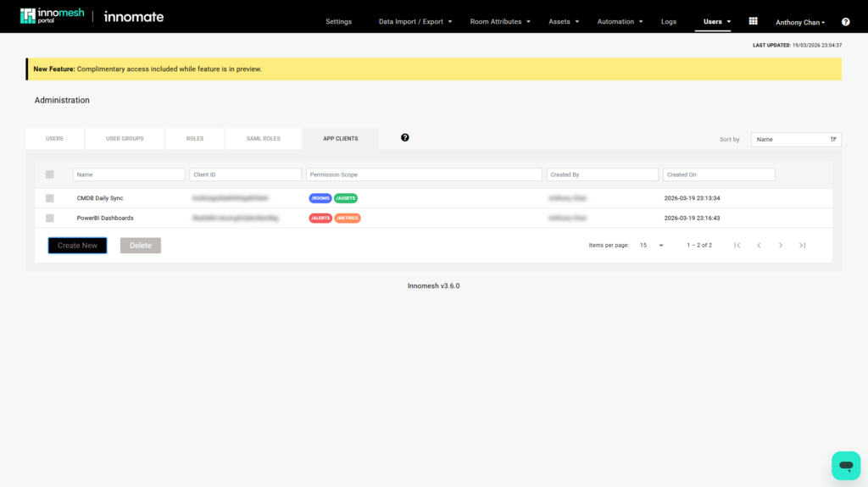The width and height of the screenshot is (868, 487).
Task: Toggle the select-all checkbox in table header
Action: (x=50, y=174)
